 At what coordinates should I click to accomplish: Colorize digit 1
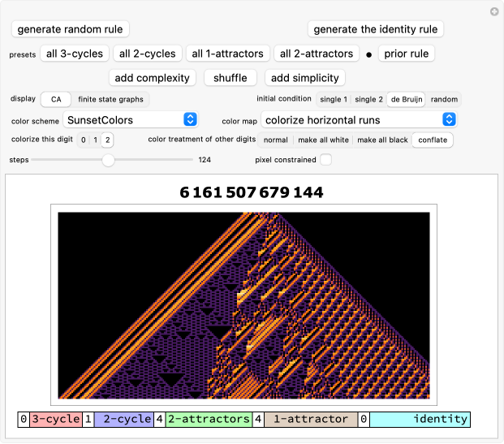click(96, 140)
